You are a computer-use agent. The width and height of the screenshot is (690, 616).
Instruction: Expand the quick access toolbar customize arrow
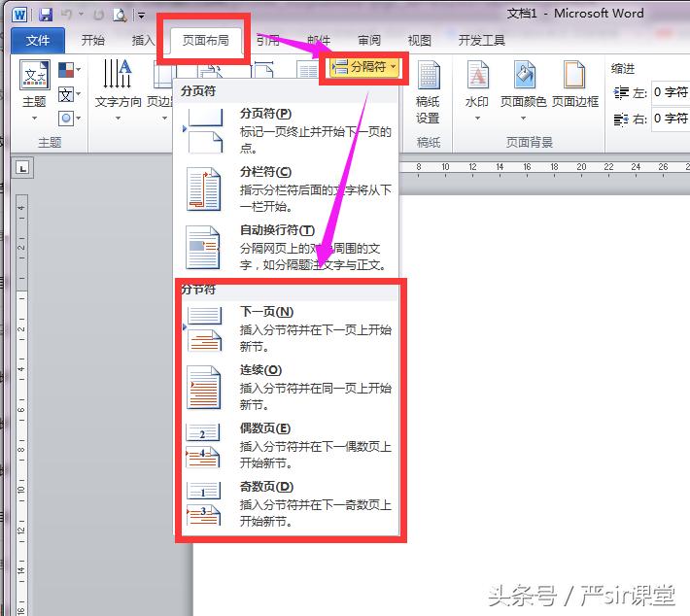tap(141, 16)
